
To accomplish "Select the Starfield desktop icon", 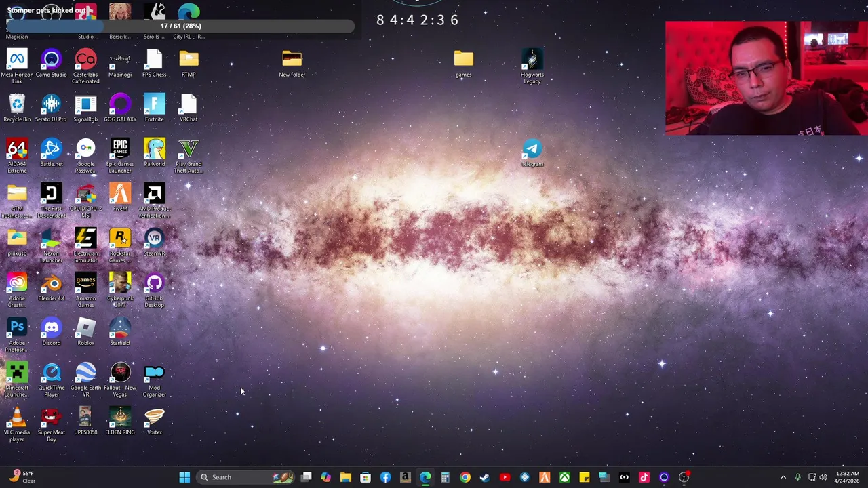I will coord(120,332).
